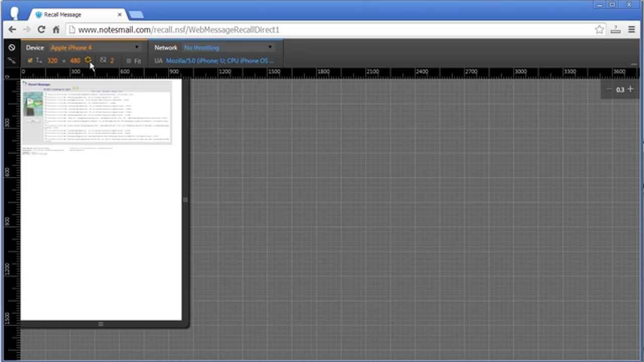Click the page icon in address bar
This screenshot has width=644, height=362.
point(72,30)
